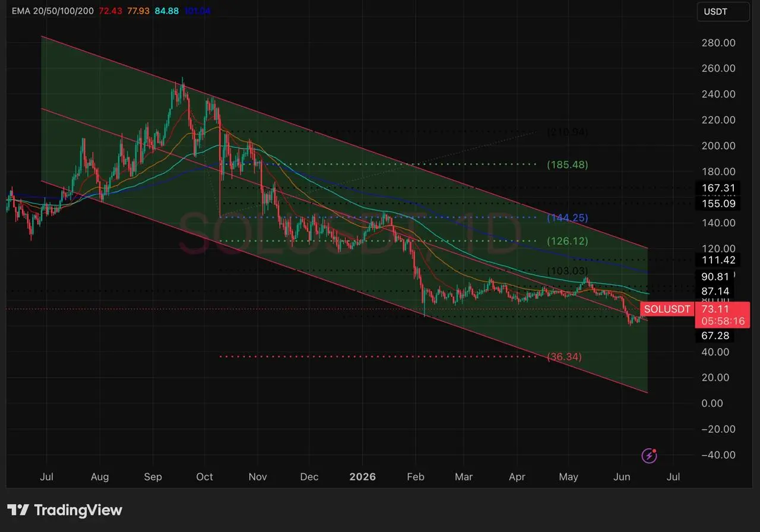The height and width of the screenshot is (532, 760).
Task: Click the EMA value 72.43
Action: (x=110, y=11)
